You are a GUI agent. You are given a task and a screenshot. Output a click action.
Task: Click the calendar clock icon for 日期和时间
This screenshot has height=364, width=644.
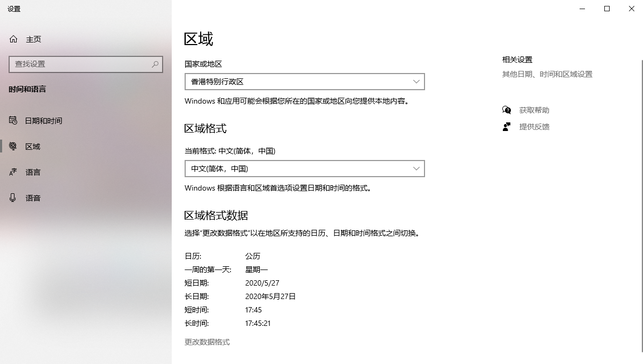13,120
